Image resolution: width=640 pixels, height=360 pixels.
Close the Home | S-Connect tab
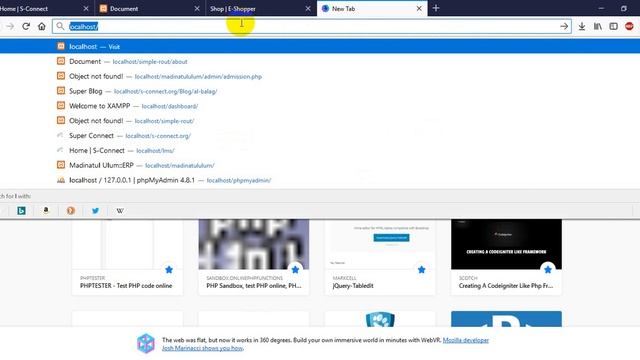coord(86,9)
